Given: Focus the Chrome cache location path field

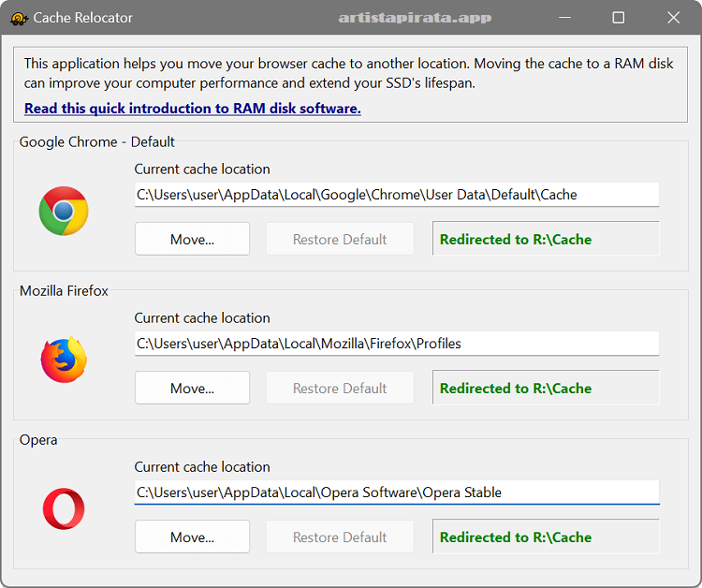Looking at the screenshot, I should pos(397,195).
